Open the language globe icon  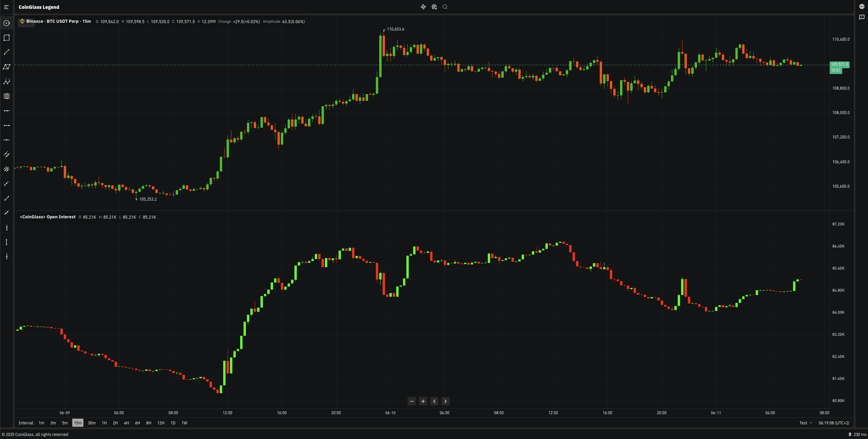pyautogui.click(x=862, y=7)
